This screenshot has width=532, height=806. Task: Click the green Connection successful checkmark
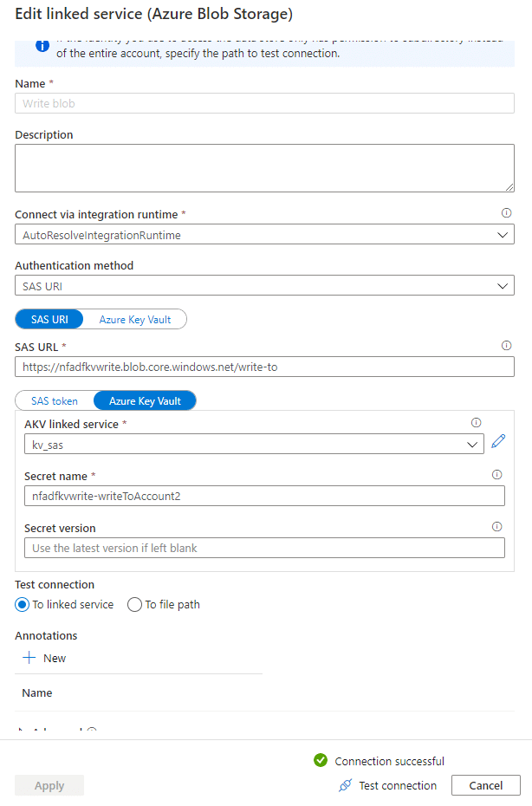click(x=321, y=760)
